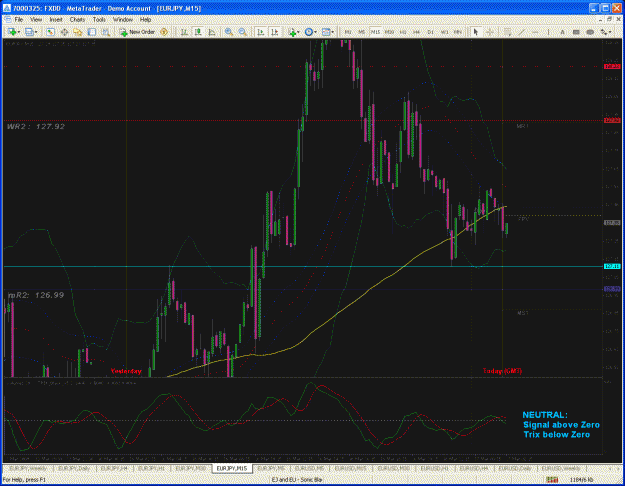Screen dimensions: 625x486
Task: Select the Crosshair tool
Action: [x=489, y=32]
